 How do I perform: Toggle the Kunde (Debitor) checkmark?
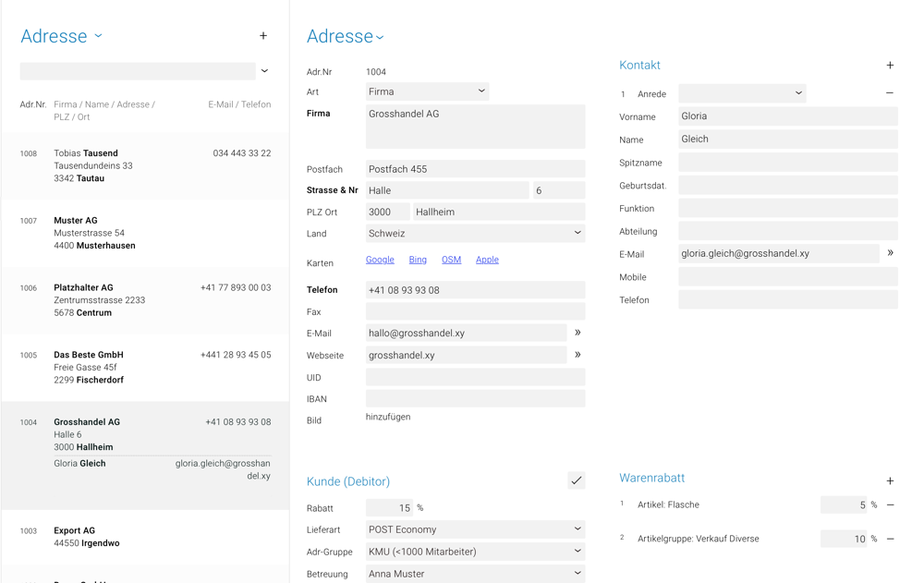click(x=576, y=480)
